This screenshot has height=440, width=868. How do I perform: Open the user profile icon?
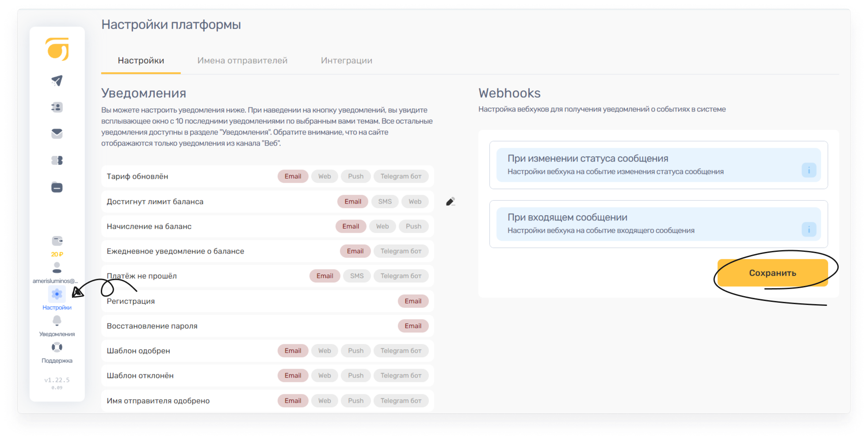57,268
